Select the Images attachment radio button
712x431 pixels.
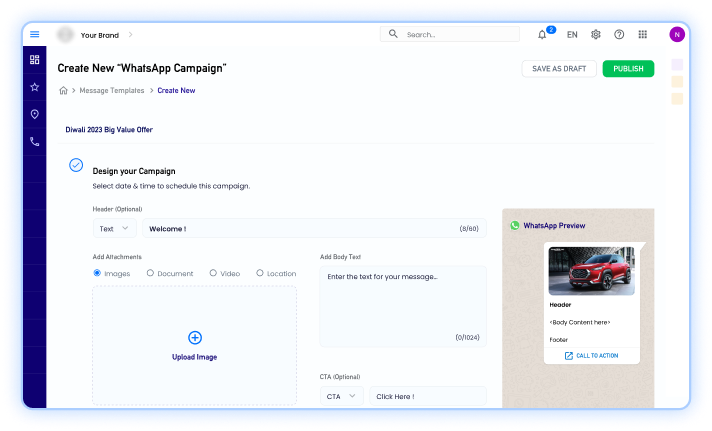pos(97,273)
